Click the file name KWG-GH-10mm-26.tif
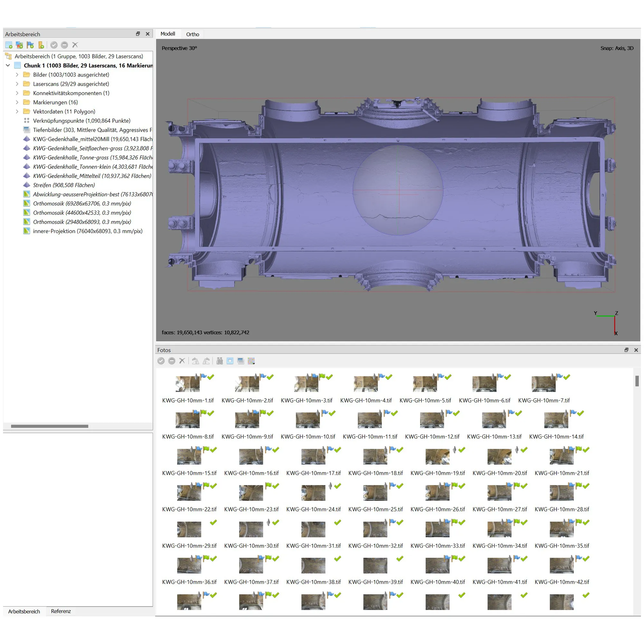Viewport: 644px width, 644px height. (x=438, y=509)
